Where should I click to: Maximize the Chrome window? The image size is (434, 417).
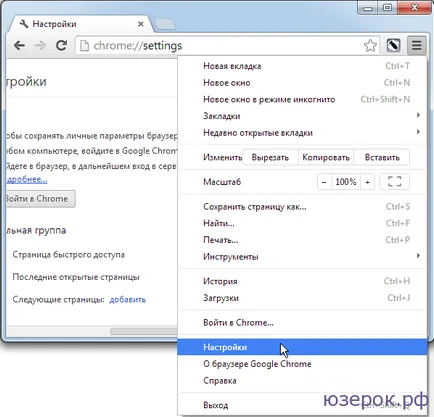tap(387, 8)
